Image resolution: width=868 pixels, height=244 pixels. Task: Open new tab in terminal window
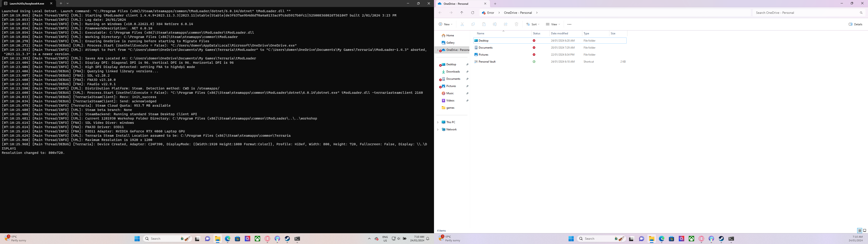point(61,3)
